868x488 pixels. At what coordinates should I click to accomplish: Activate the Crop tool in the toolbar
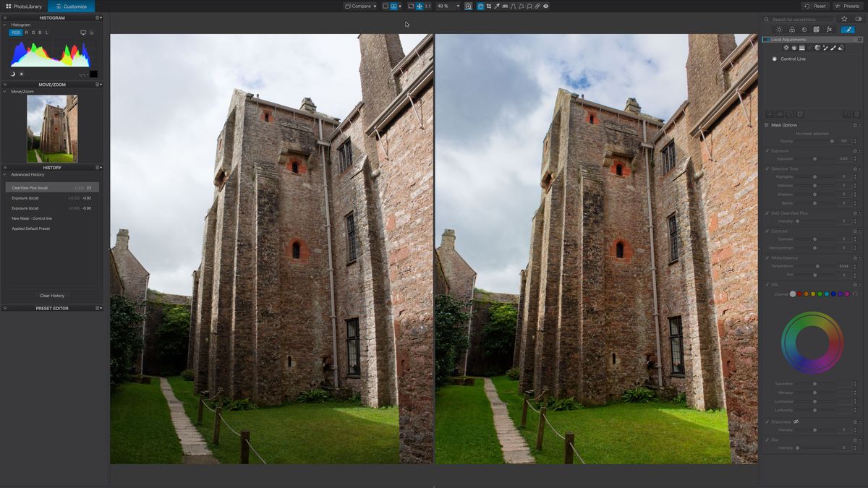point(489,6)
